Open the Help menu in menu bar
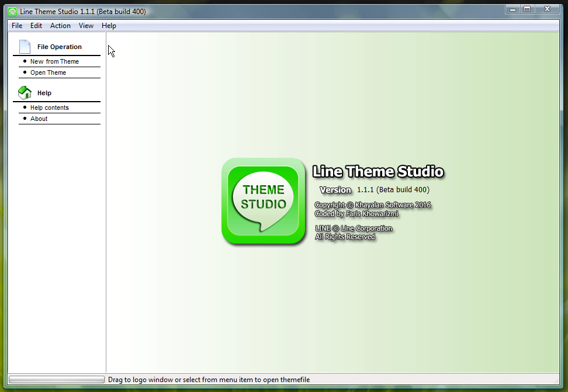Viewport: 568px width, 392px height. (109, 26)
